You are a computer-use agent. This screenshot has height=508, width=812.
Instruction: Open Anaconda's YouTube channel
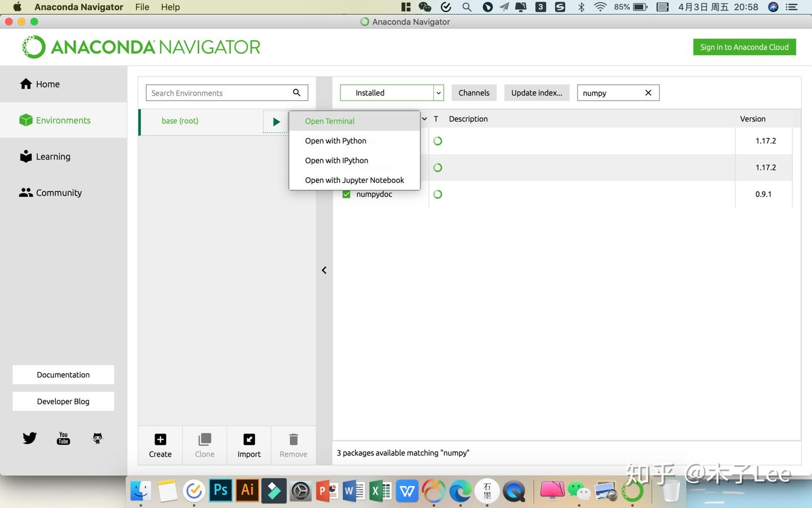(63, 438)
